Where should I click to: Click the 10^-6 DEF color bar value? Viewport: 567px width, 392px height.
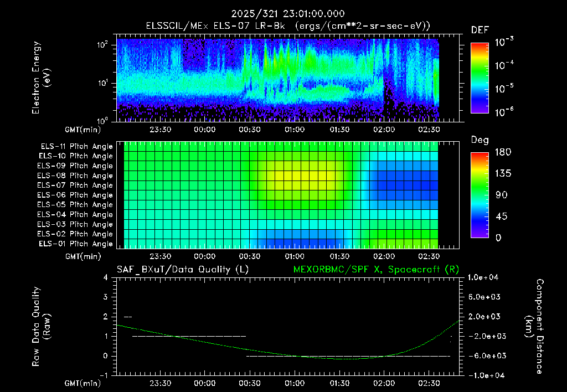click(x=504, y=112)
